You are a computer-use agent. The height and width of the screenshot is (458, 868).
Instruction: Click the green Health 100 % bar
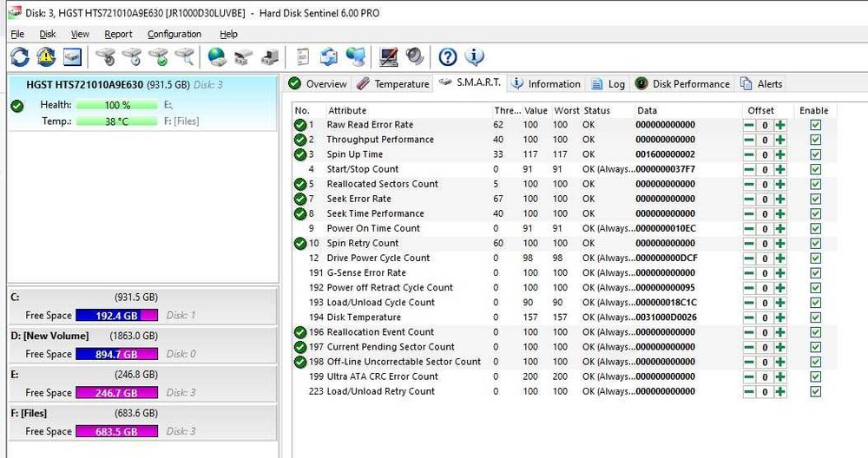click(x=117, y=105)
